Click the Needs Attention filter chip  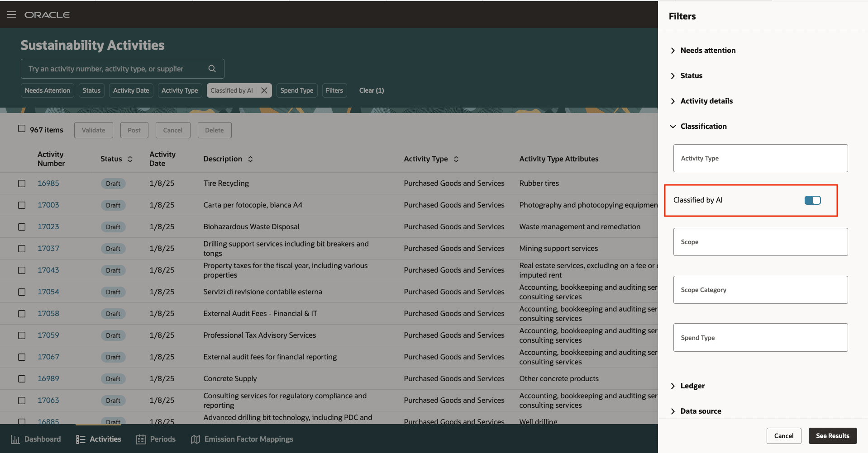pos(48,90)
